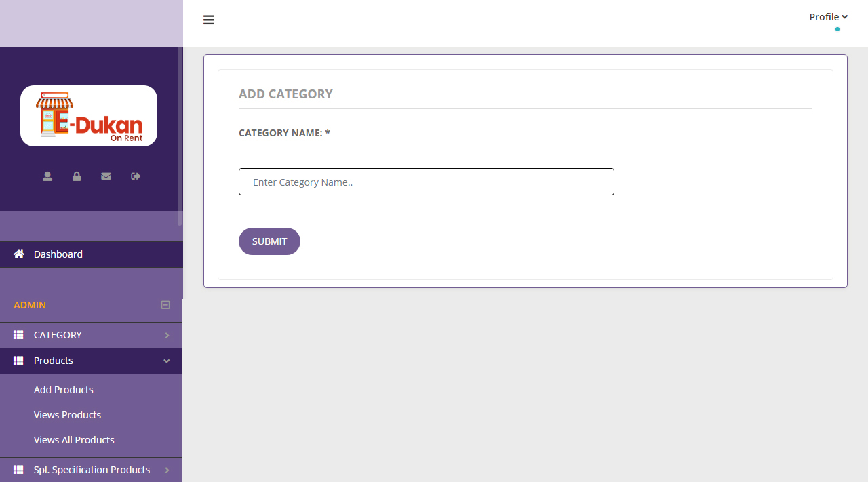The height and width of the screenshot is (482, 868).
Task: Collapse the ADMIN section minus icon
Action: tap(165, 305)
